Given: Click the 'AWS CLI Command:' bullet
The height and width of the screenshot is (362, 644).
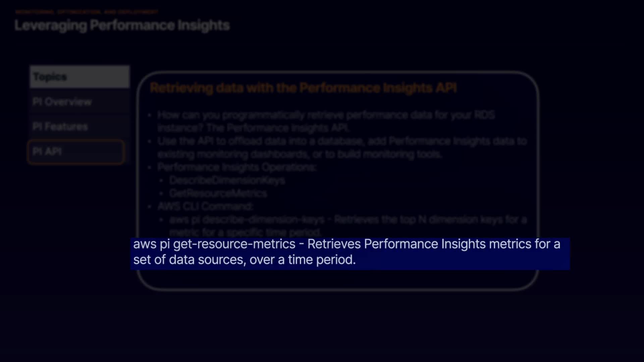Looking at the screenshot, I should (x=205, y=206).
